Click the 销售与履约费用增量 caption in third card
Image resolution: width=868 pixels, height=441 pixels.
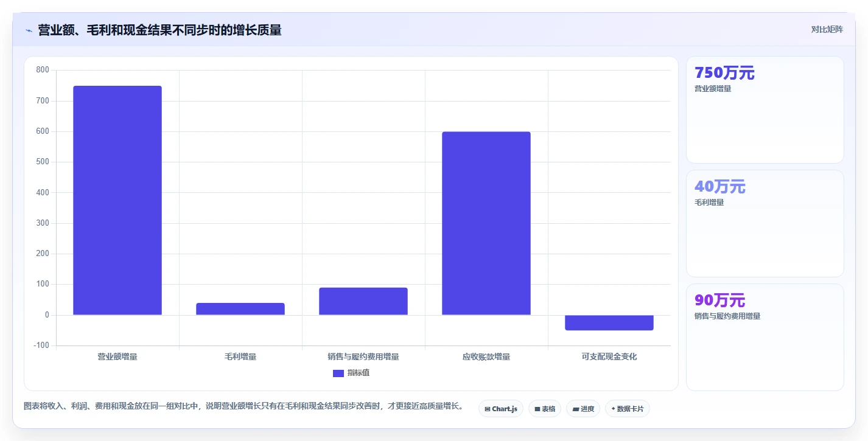coord(727,316)
